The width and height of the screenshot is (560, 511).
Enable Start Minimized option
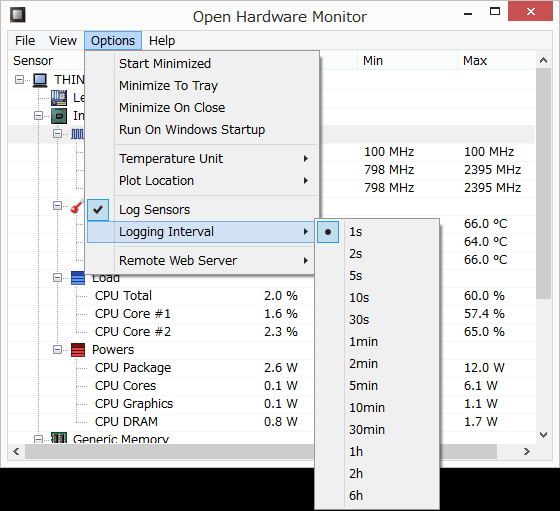(202, 64)
